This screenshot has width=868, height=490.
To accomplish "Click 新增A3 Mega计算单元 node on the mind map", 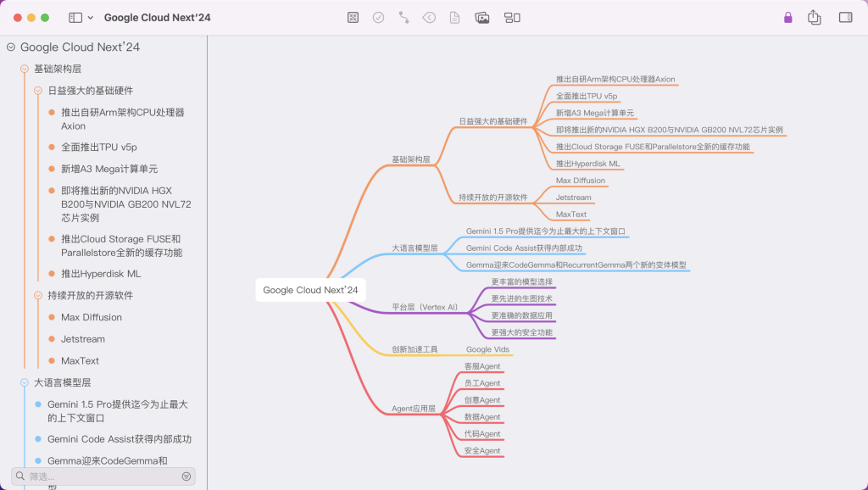I will click(x=595, y=113).
